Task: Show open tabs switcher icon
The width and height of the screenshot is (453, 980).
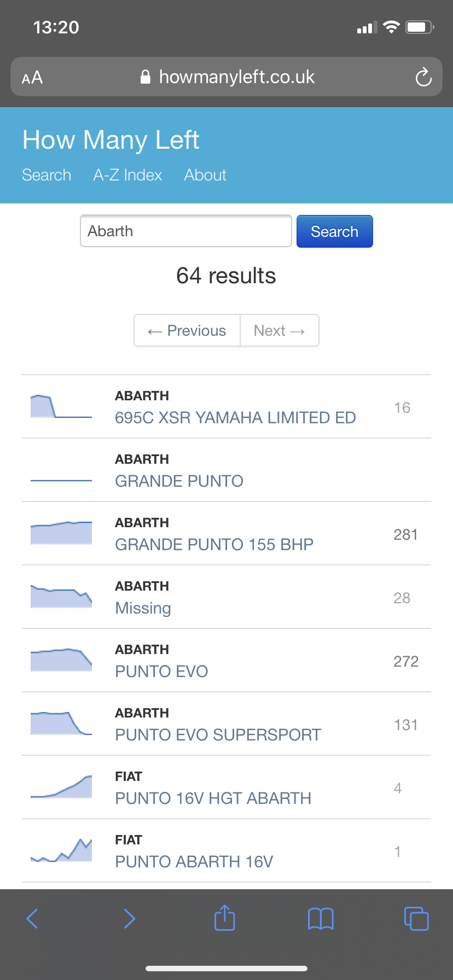Action: 416,919
